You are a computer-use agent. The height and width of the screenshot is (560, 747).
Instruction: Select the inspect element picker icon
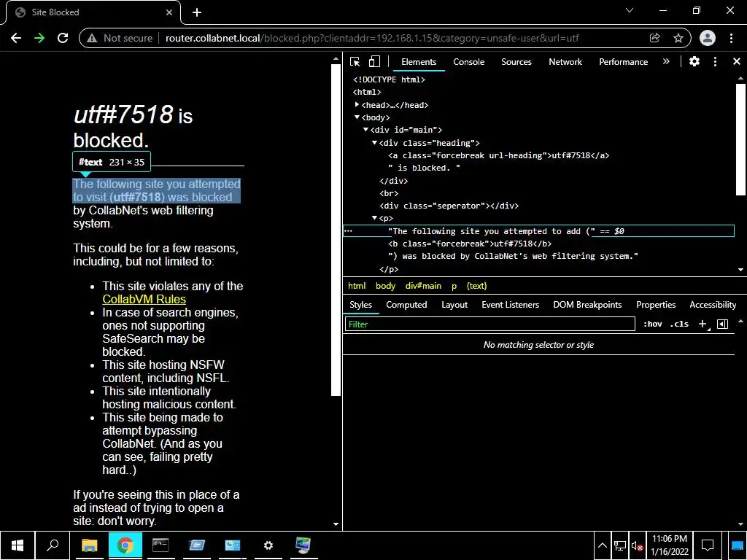tap(355, 61)
